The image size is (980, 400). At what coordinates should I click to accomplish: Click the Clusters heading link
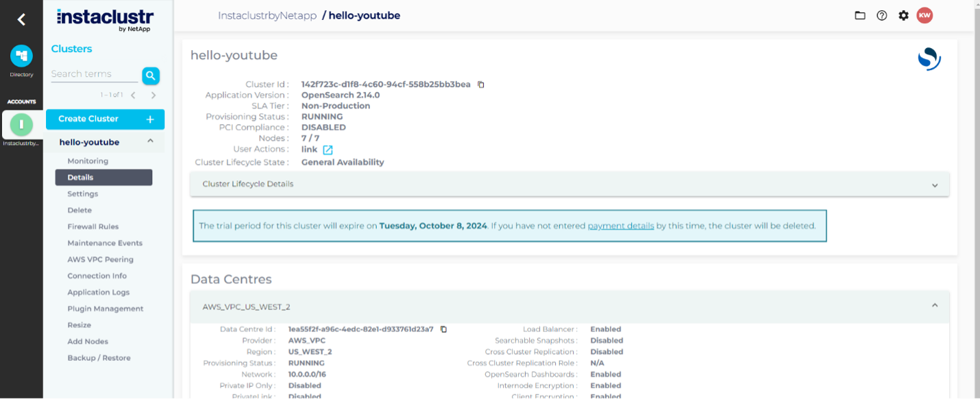pyautogui.click(x=72, y=49)
